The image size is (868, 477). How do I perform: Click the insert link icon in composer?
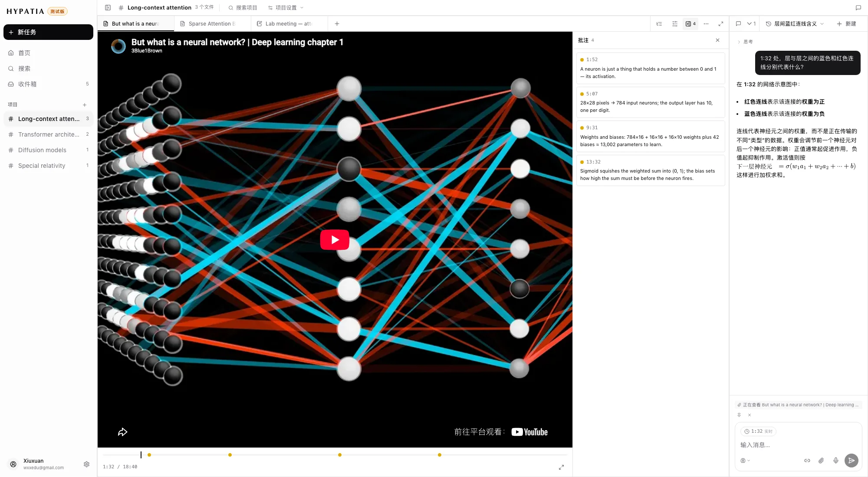[807, 461]
